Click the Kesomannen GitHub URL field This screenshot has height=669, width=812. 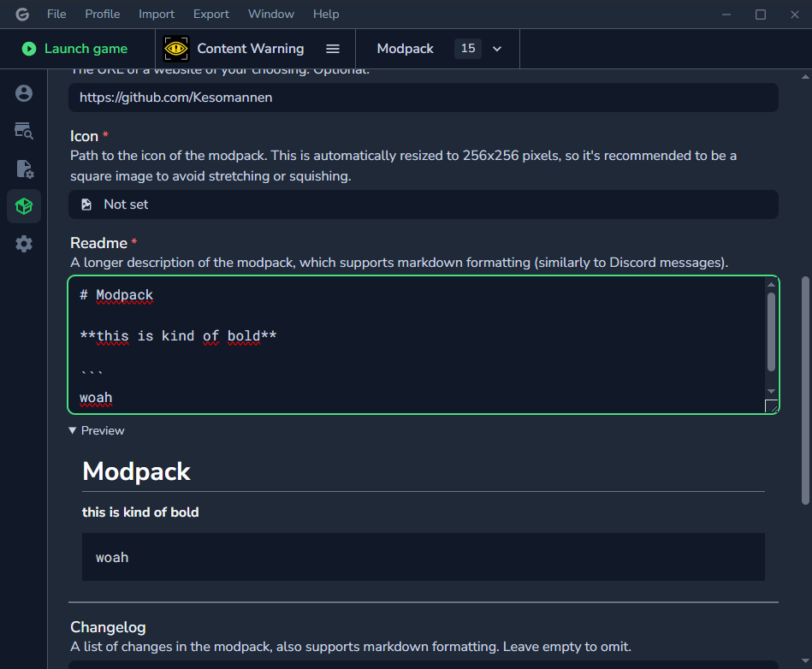423,97
